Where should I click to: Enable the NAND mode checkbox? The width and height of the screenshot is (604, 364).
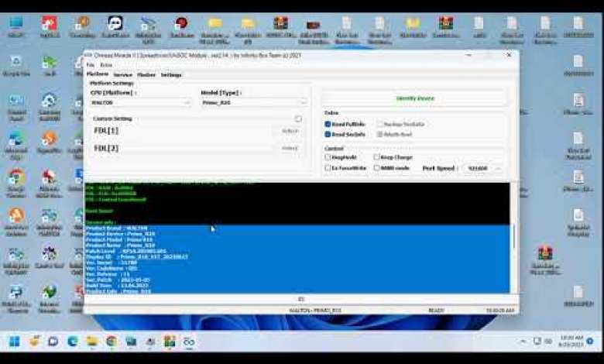point(377,168)
